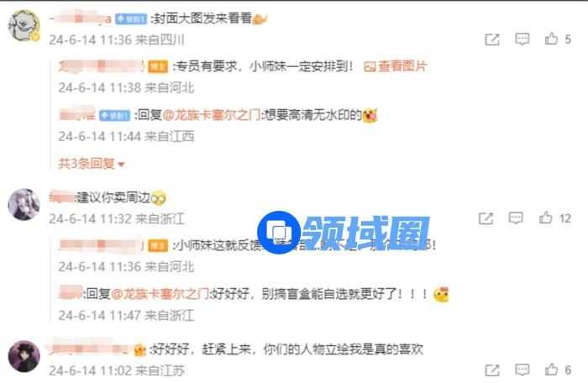Like the comment from 江苏 with 6 likes
This screenshot has height=383, width=588.
coord(551,370)
